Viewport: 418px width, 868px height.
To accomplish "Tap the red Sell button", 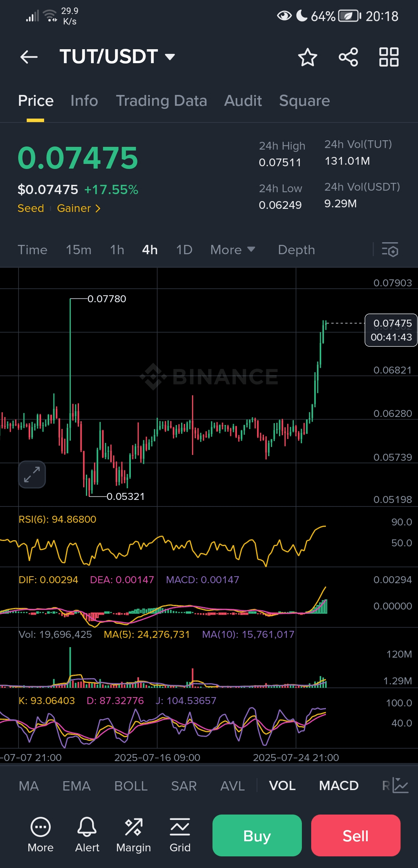I will point(356,835).
